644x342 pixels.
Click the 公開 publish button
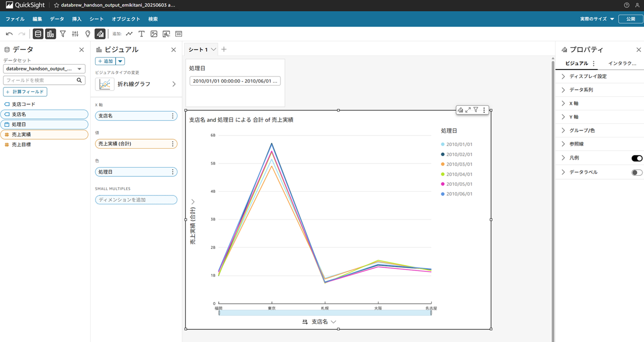630,19
